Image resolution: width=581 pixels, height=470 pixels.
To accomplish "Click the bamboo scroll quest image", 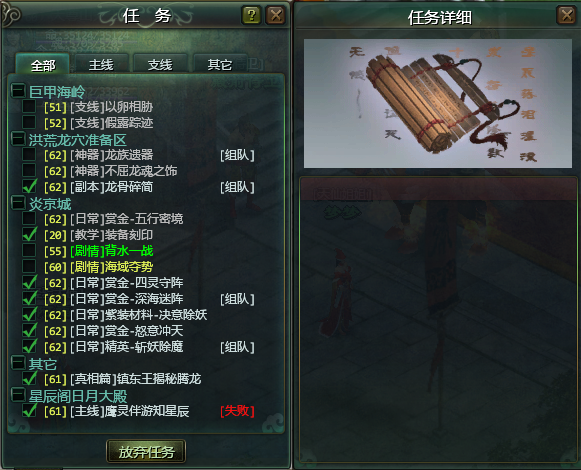I will [x=438, y=103].
